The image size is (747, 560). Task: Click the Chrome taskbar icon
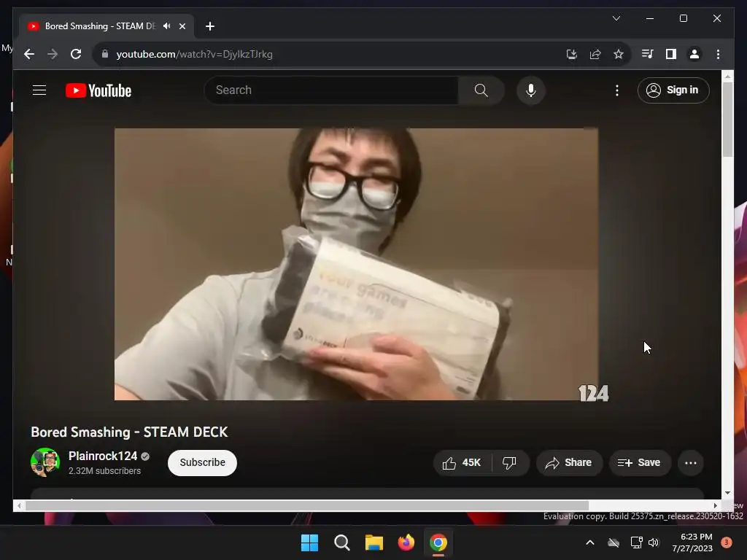[x=438, y=542]
